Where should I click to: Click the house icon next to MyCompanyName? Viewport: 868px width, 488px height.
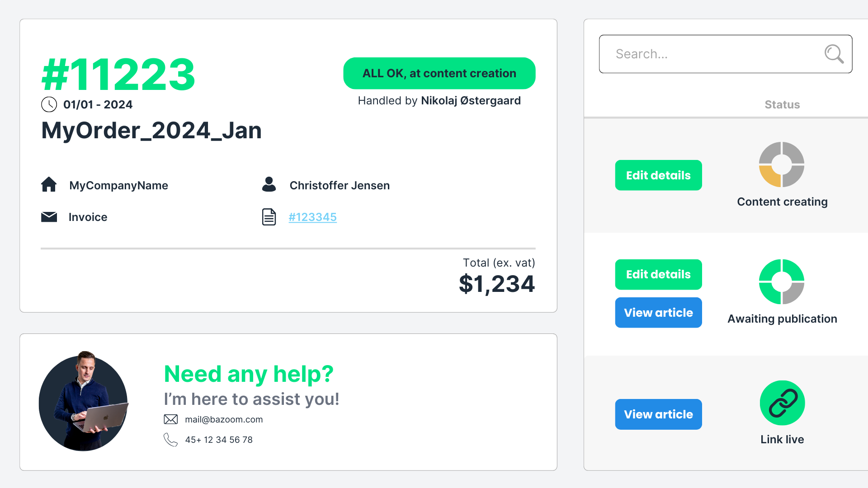click(49, 184)
